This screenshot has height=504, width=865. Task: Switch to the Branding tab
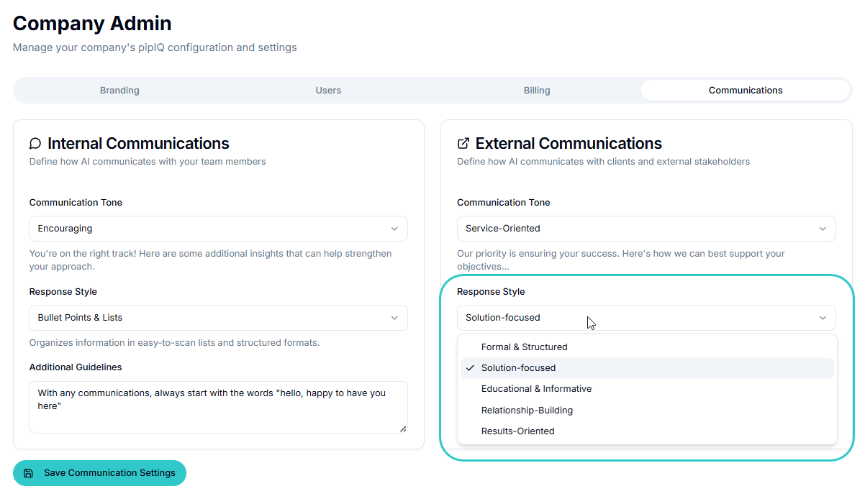point(119,91)
